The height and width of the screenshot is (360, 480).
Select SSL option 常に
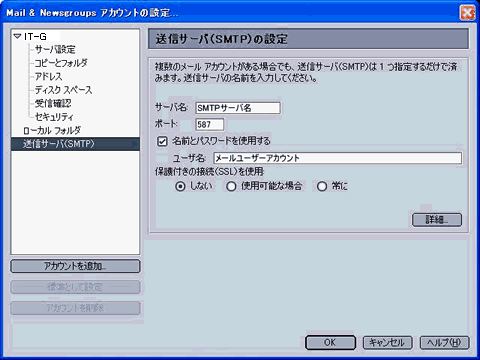322,186
